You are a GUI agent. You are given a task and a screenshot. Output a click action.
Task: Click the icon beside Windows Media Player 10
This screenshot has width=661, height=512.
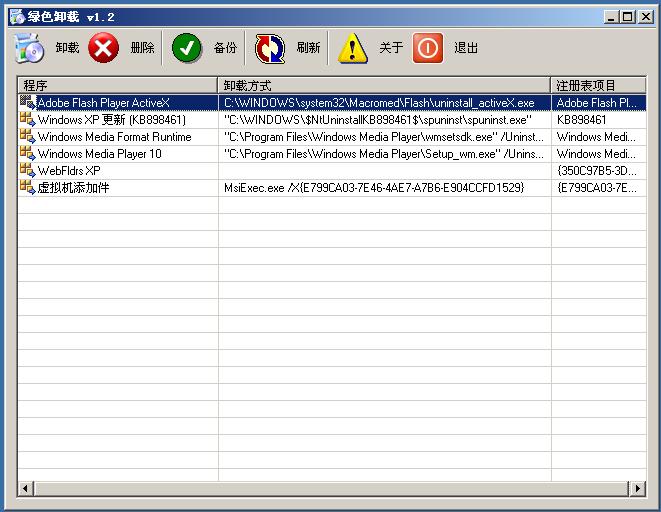pyautogui.click(x=28, y=153)
